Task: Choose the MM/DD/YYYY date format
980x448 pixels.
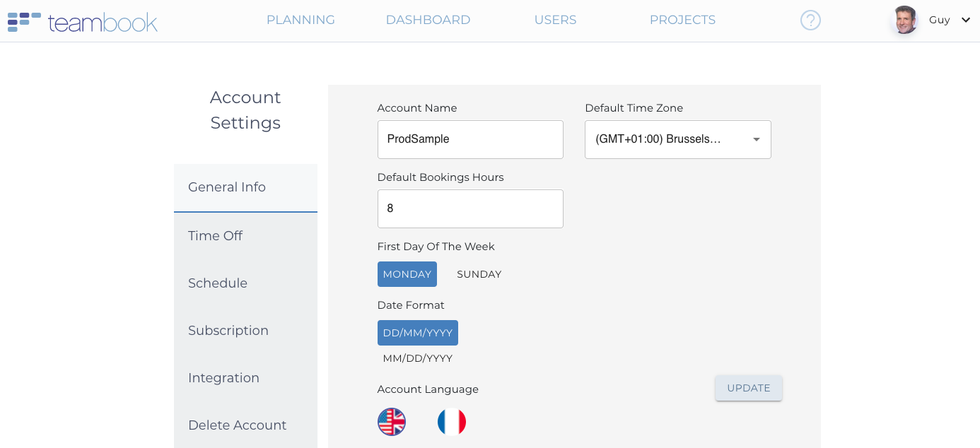Action: pyautogui.click(x=418, y=358)
